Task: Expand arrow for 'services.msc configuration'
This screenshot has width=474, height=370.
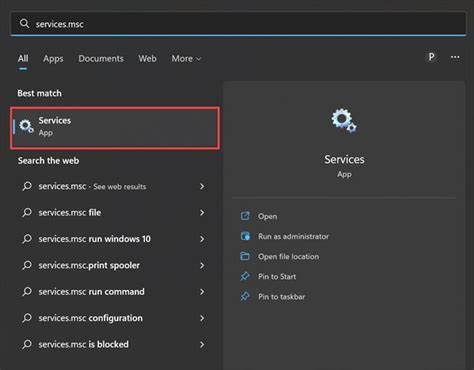Action: coord(202,318)
